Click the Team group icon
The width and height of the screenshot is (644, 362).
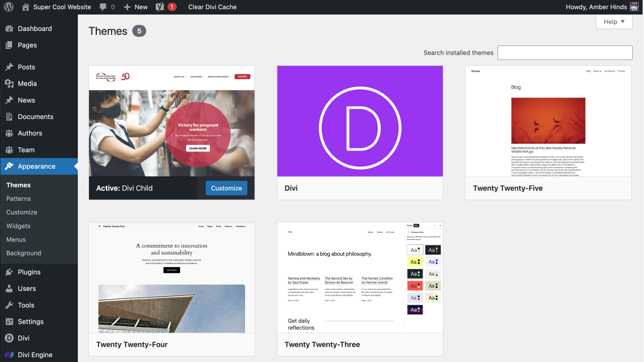(9, 150)
